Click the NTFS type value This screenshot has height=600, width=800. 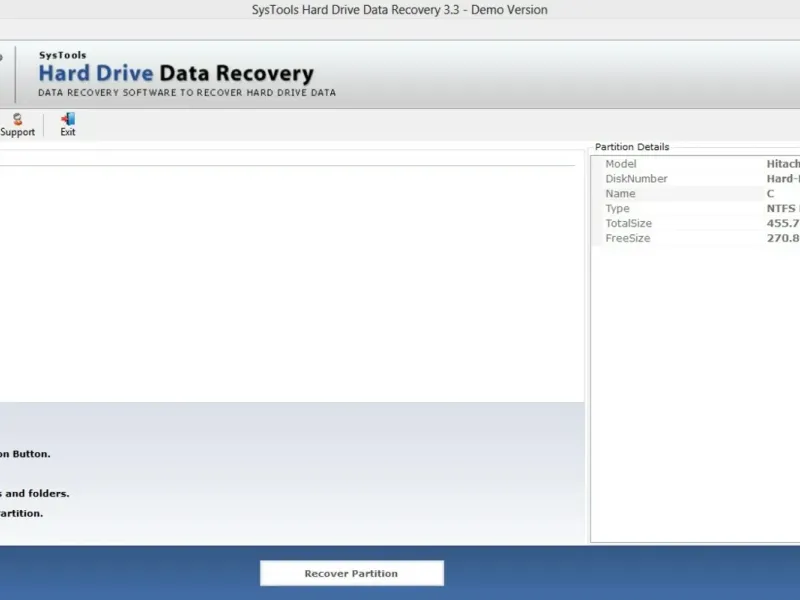pos(783,208)
